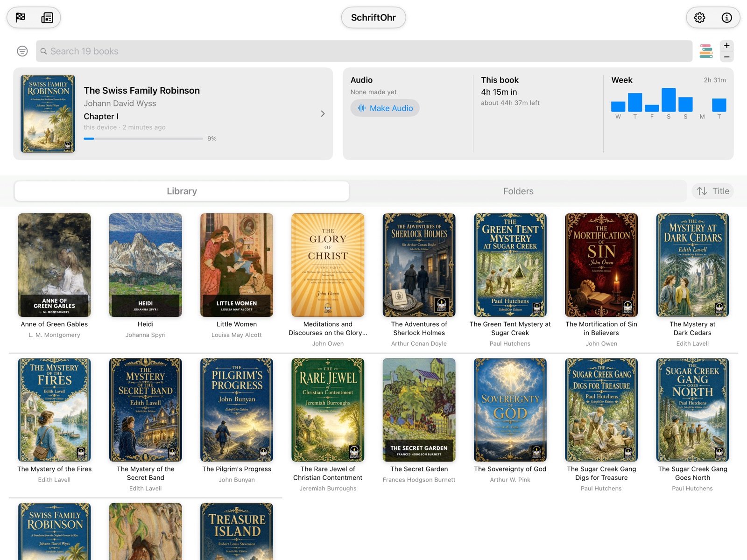The image size is (747, 560).
Task: Open Swiss Family Robinson with chevron arrow
Action: click(323, 114)
